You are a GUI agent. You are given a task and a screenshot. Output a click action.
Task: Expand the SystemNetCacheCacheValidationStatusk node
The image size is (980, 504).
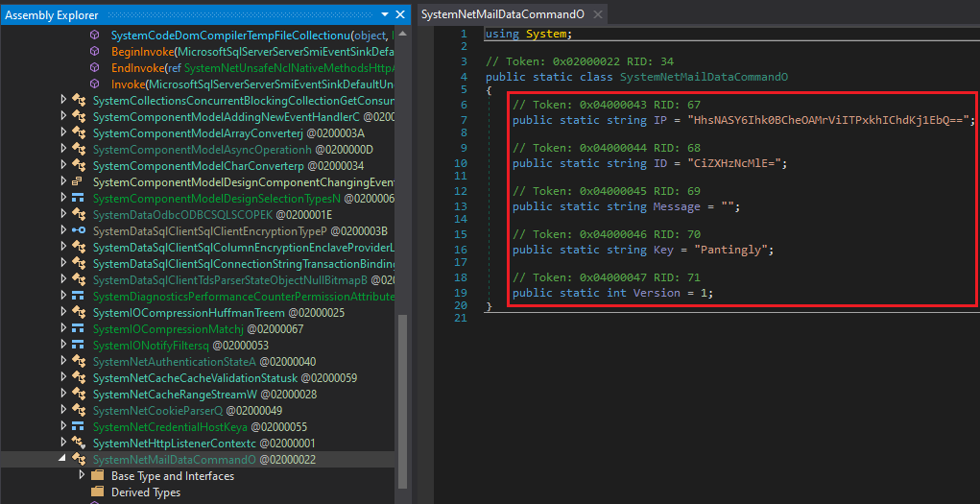pos(63,375)
